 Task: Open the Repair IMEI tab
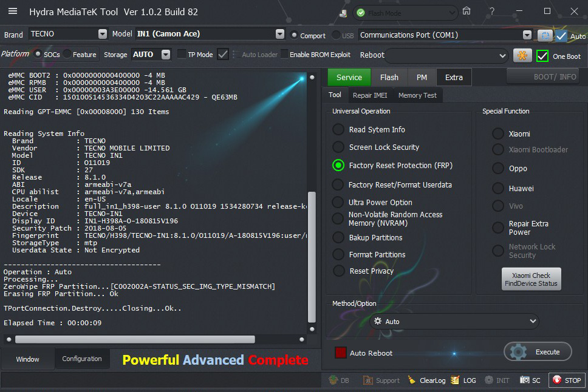tap(370, 95)
